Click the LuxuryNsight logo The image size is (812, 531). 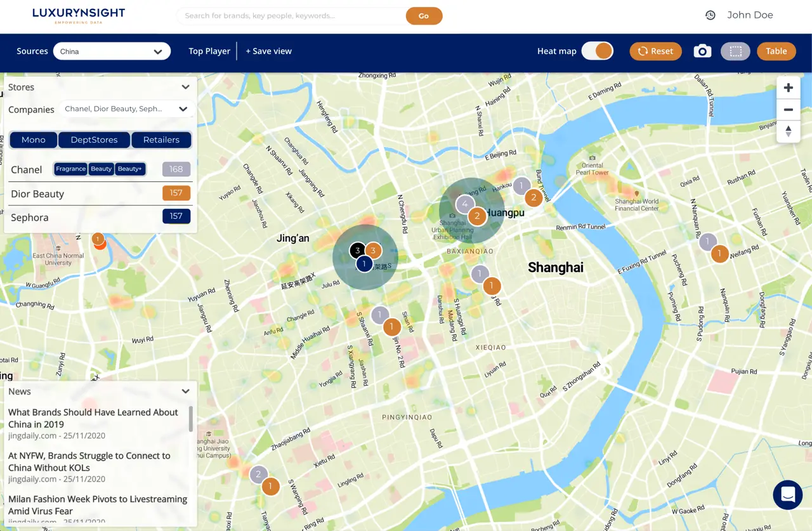click(x=79, y=15)
